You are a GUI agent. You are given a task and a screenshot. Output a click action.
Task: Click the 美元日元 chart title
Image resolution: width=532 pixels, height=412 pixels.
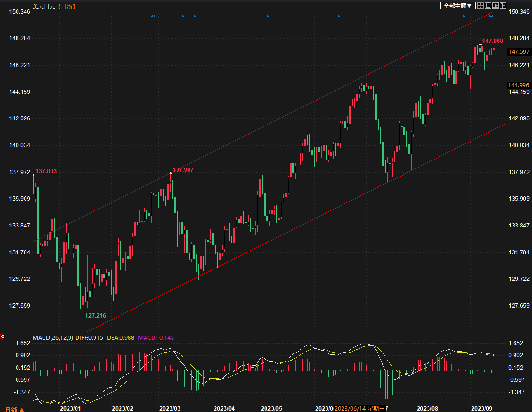tap(44, 7)
